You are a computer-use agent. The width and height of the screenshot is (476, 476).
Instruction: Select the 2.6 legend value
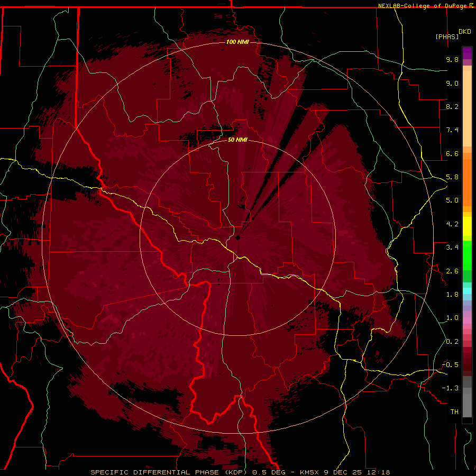click(x=452, y=271)
